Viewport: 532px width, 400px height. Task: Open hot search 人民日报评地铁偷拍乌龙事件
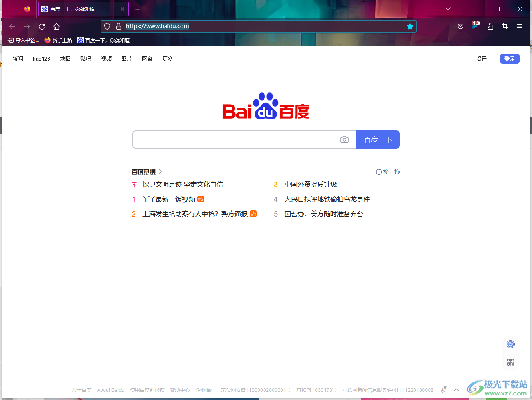tap(327, 199)
